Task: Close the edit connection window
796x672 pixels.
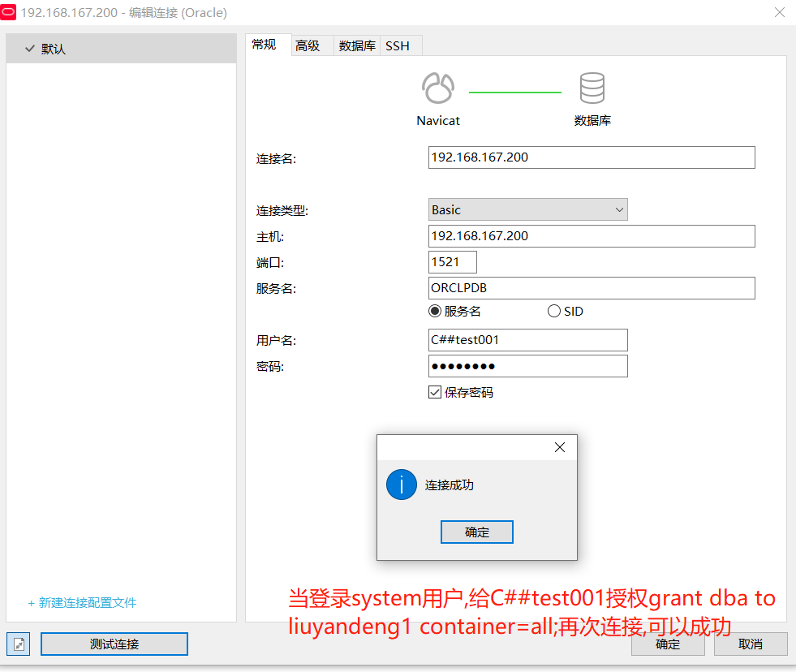Action: [x=780, y=12]
